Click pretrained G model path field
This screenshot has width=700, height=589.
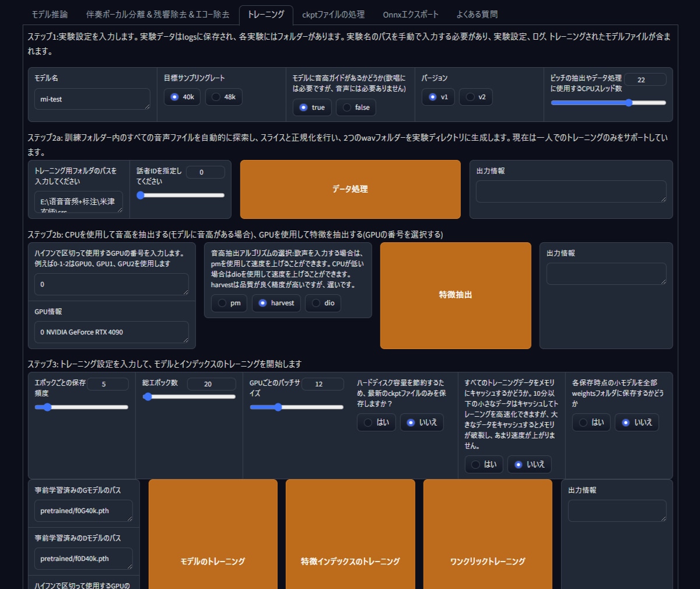pyautogui.click(x=83, y=511)
